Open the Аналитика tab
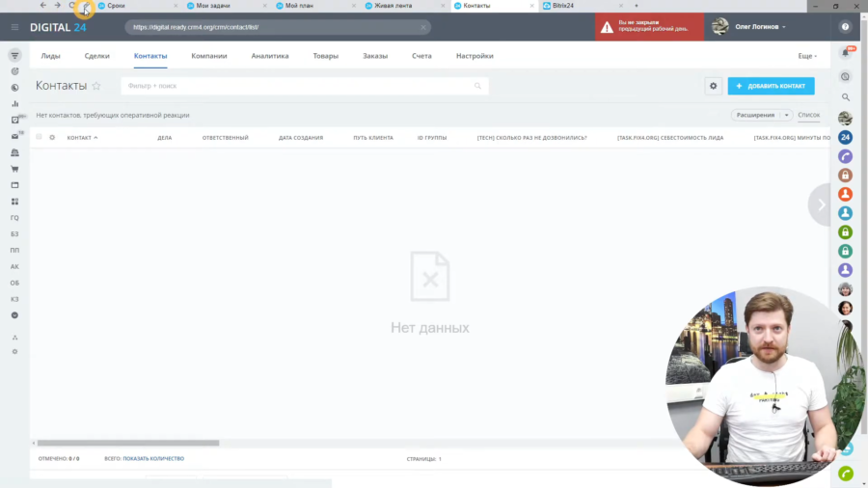This screenshot has height=488, width=868. click(270, 56)
